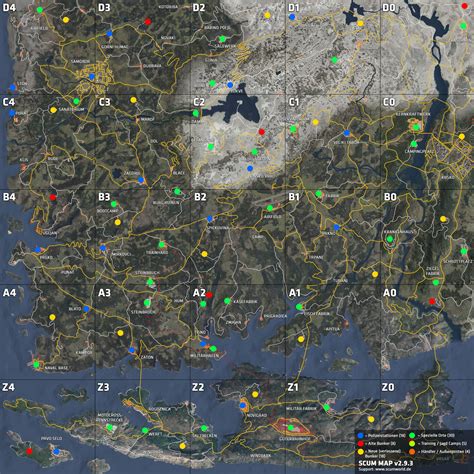Select the green marker on the Airfield
This screenshot has height=474, width=474.
[270, 208]
